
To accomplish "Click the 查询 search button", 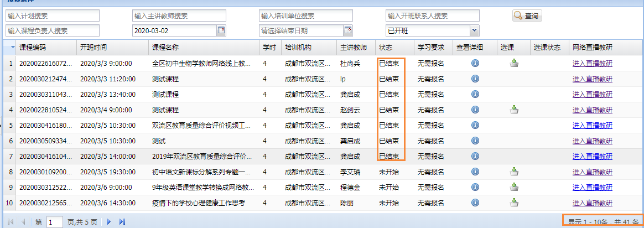I will click(527, 16).
